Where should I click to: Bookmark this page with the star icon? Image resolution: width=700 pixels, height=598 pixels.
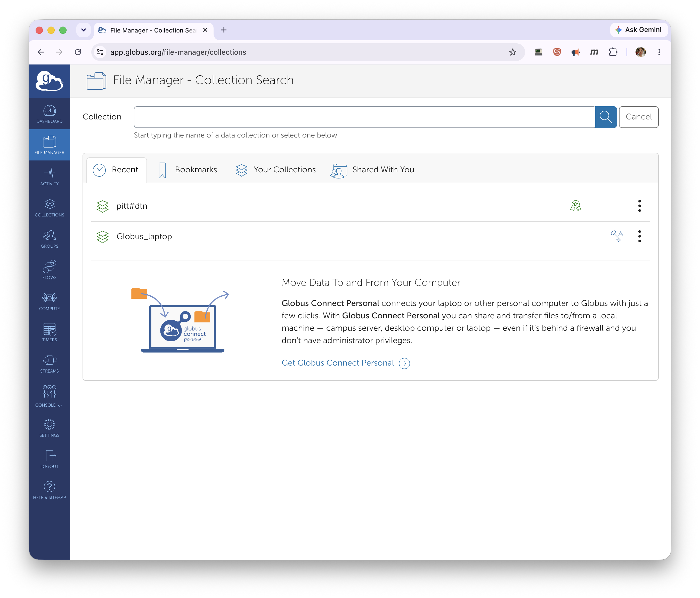(x=512, y=52)
